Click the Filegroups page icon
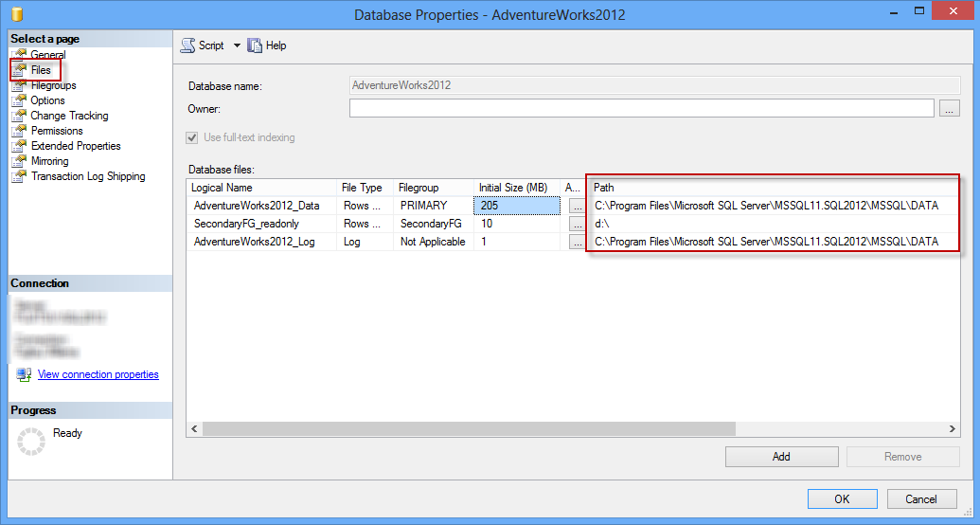The width and height of the screenshot is (980, 525). click(x=19, y=85)
